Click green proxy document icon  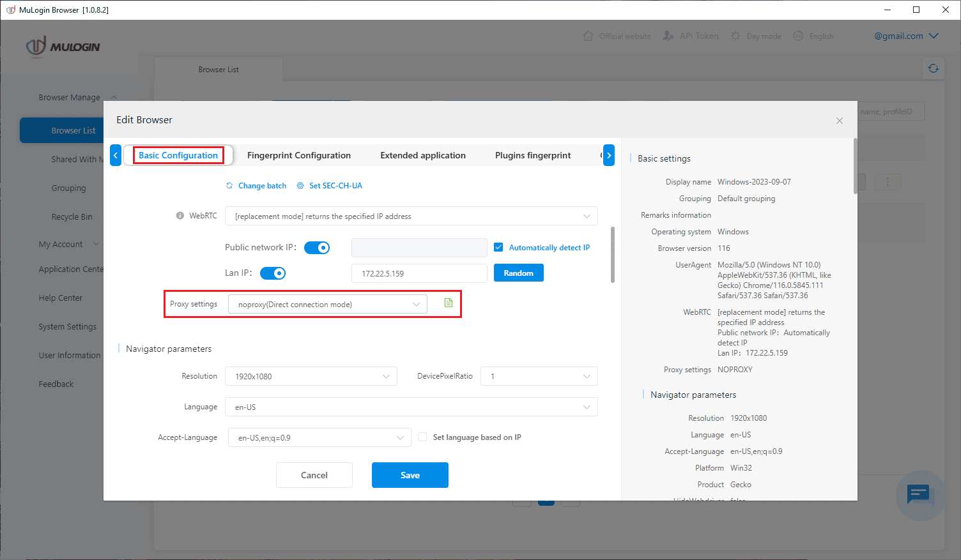coord(449,303)
